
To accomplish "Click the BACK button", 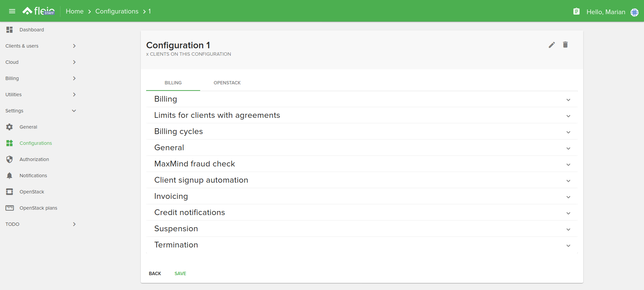I will click(x=155, y=273).
